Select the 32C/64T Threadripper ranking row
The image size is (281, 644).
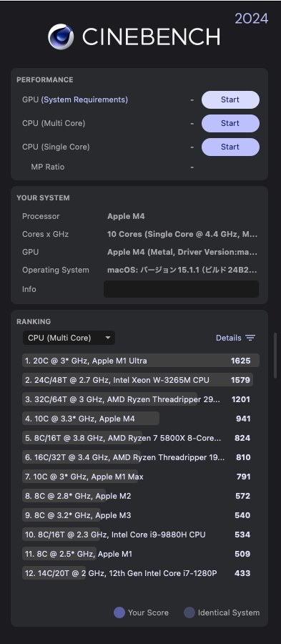(x=141, y=399)
